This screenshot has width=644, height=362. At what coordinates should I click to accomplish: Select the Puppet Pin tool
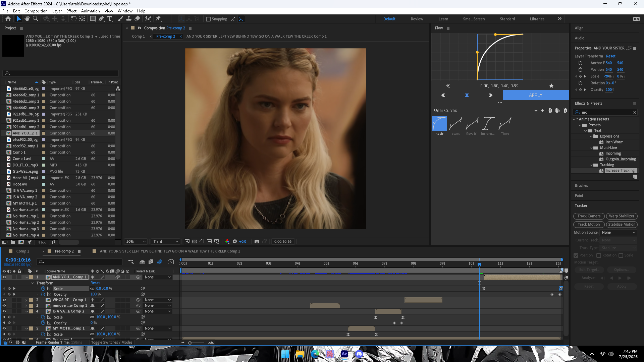158,19
